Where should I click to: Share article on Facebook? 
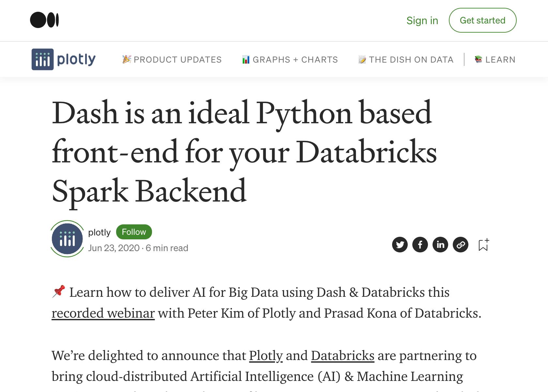click(x=420, y=245)
